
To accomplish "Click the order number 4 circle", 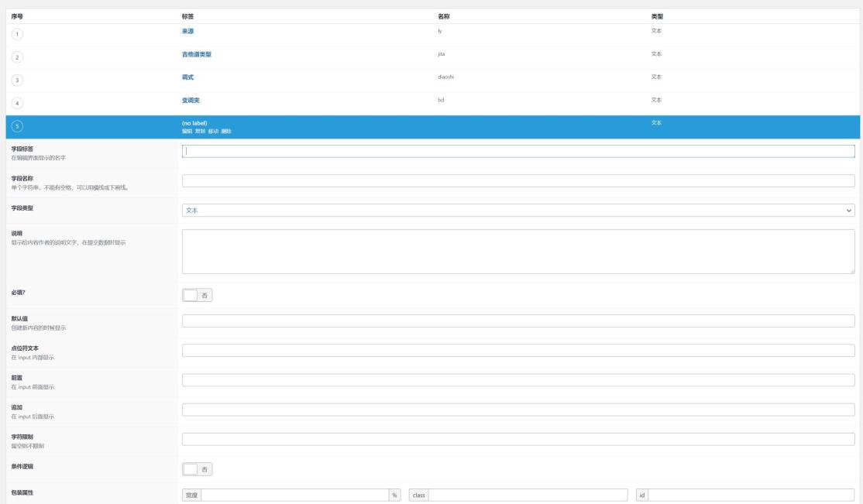I will click(17, 104).
